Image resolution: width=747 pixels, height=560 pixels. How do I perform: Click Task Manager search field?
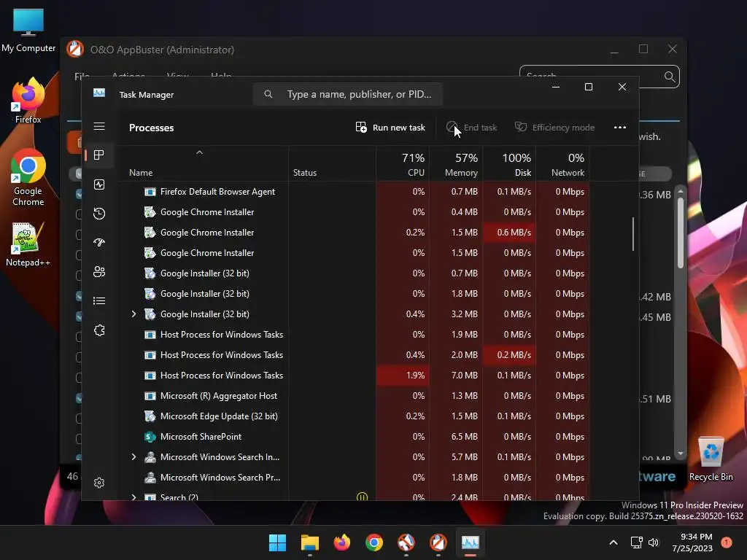point(348,94)
